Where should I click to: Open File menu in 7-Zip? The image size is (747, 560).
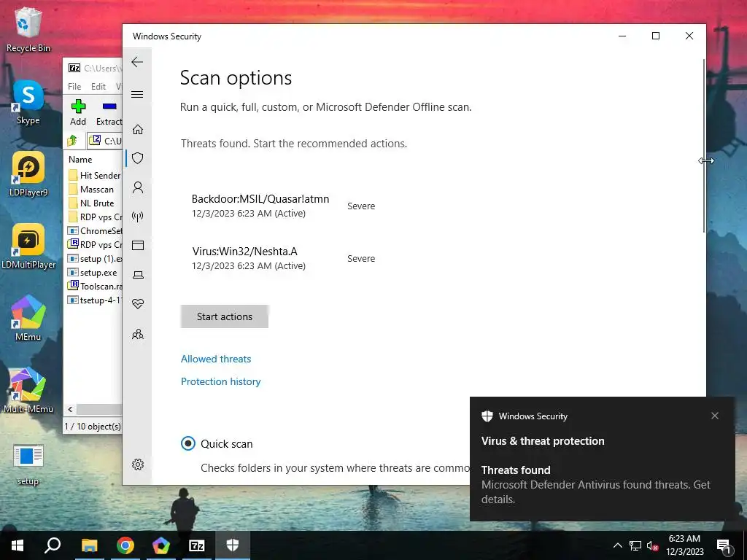(74, 87)
